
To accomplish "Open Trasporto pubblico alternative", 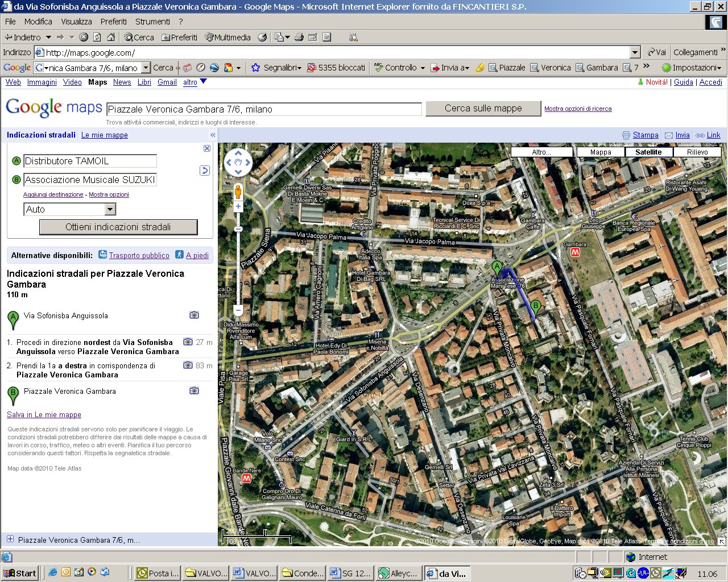I will click(139, 255).
